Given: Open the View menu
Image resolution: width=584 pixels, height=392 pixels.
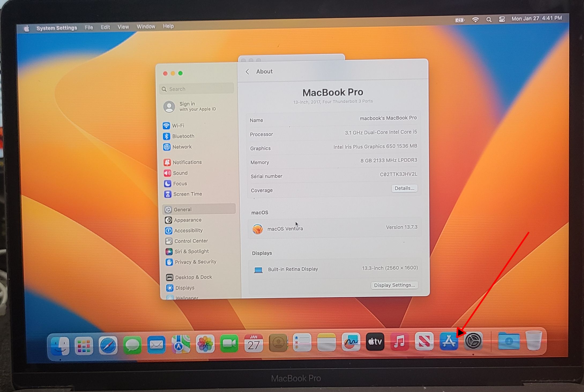Looking at the screenshot, I should pyautogui.click(x=123, y=27).
